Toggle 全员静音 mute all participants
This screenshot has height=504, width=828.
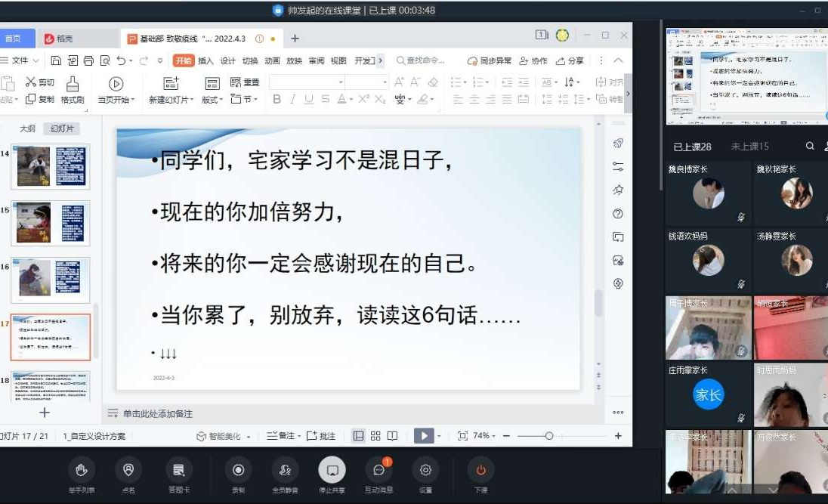tap(285, 471)
